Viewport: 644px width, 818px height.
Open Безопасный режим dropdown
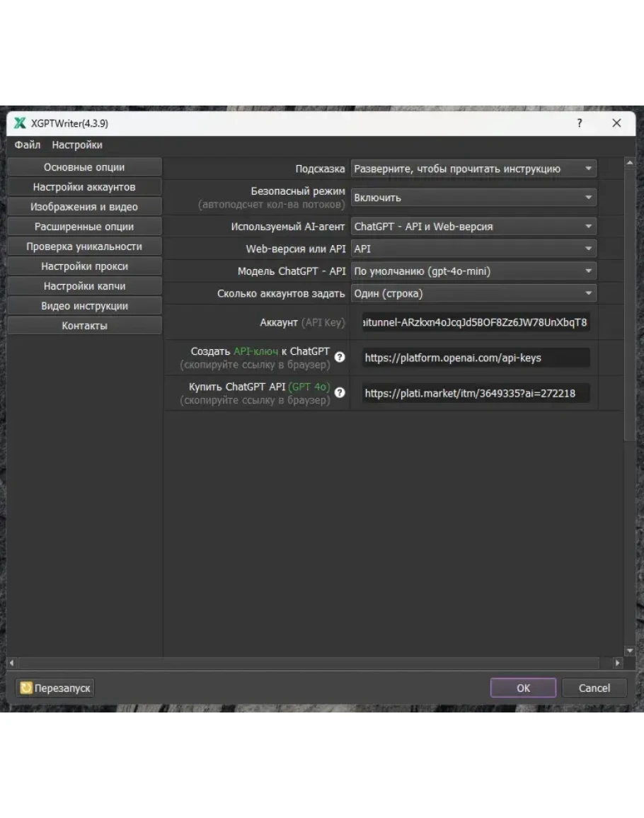[473, 198]
